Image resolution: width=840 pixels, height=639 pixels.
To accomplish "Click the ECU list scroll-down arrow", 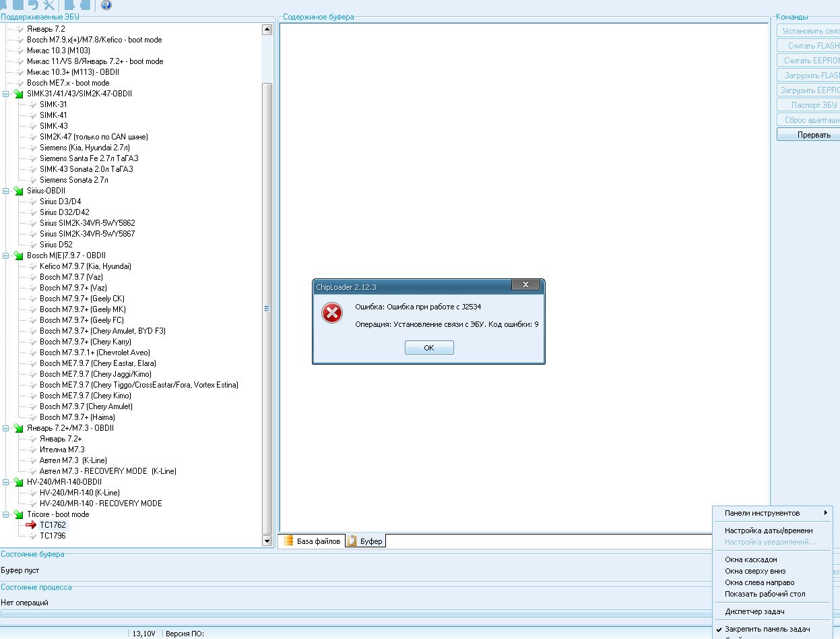I will point(267,541).
